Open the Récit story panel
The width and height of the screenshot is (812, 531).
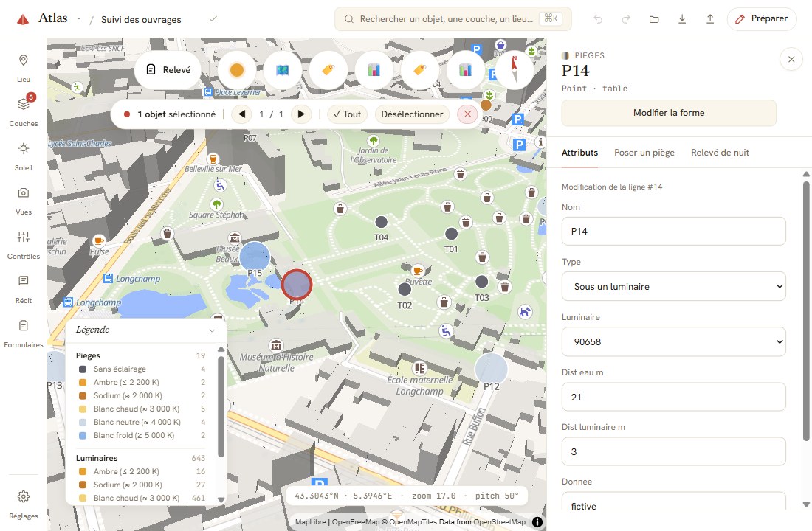click(x=24, y=289)
